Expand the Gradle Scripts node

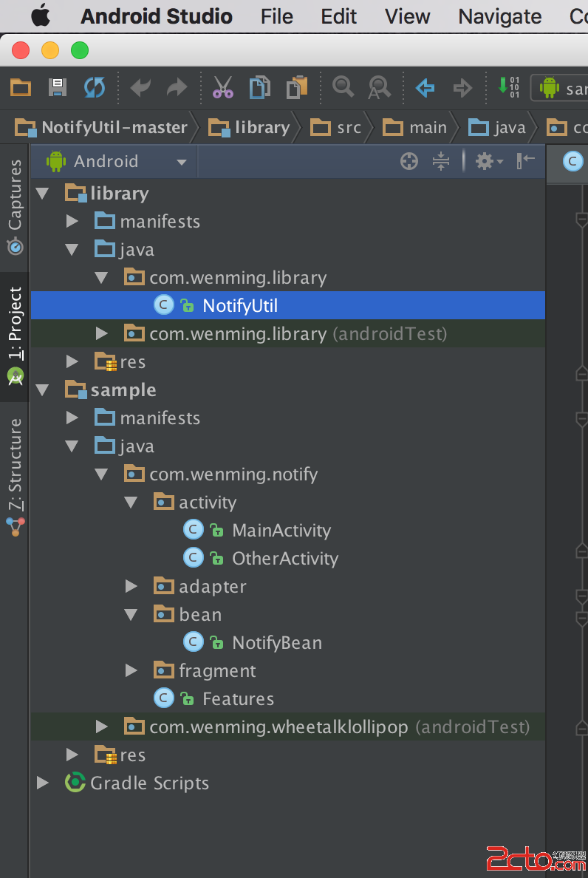[x=43, y=783]
